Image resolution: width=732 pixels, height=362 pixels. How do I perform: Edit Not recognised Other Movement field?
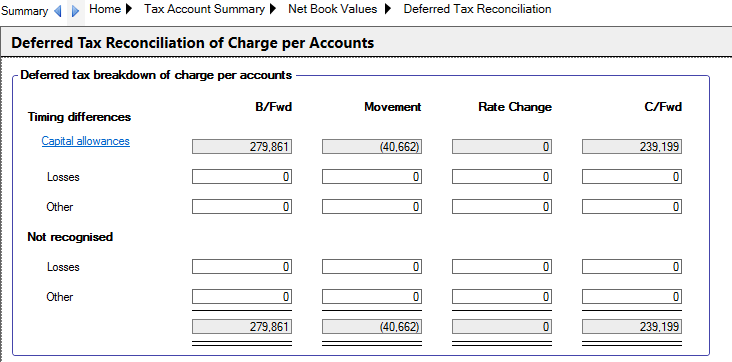372,297
